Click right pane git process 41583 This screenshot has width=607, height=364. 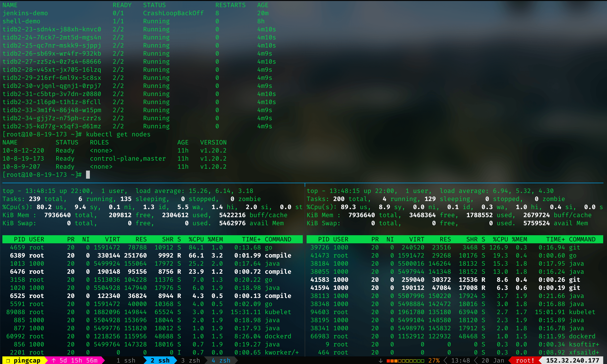[x=455, y=280]
